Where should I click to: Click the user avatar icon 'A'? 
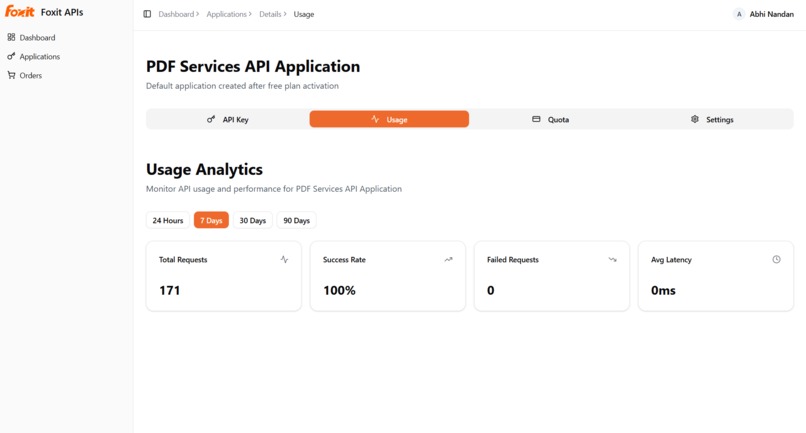point(739,14)
